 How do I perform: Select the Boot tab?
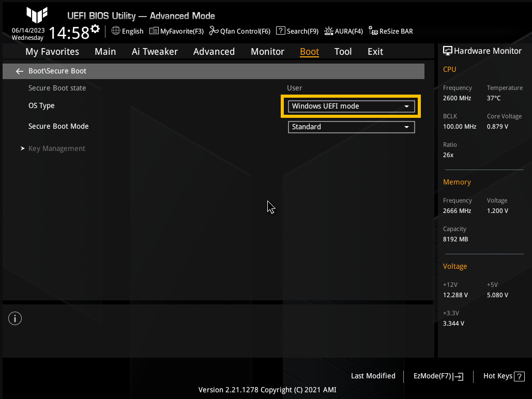(309, 52)
